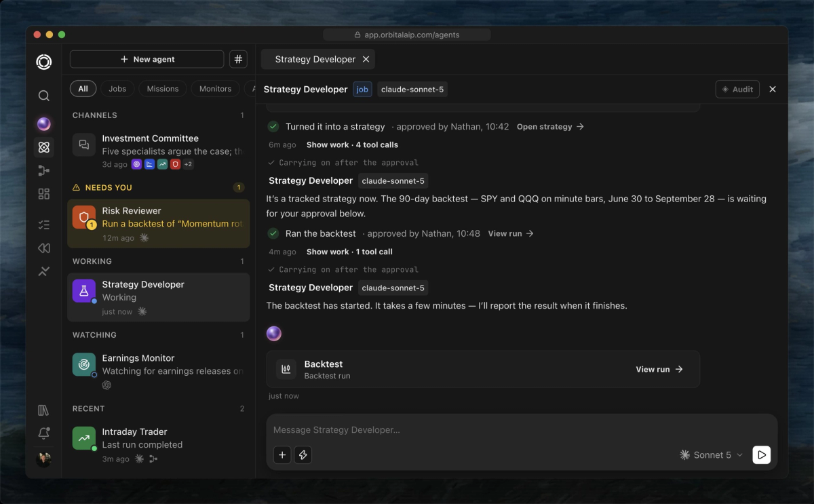This screenshot has width=814, height=504.
Task: Click the CHANNELS section header
Action: tap(95, 115)
